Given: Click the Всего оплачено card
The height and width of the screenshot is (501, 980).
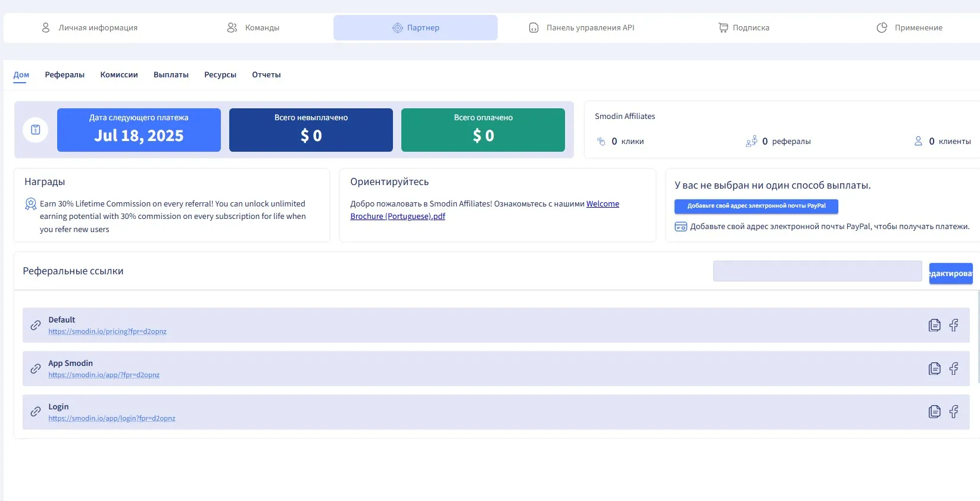Looking at the screenshot, I should coord(483,130).
